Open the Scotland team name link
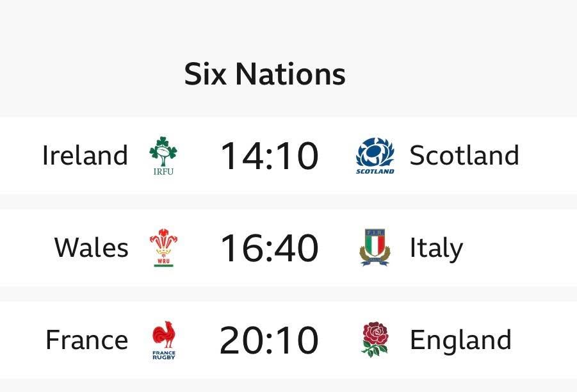The height and width of the screenshot is (392, 577). (x=464, y=156)
